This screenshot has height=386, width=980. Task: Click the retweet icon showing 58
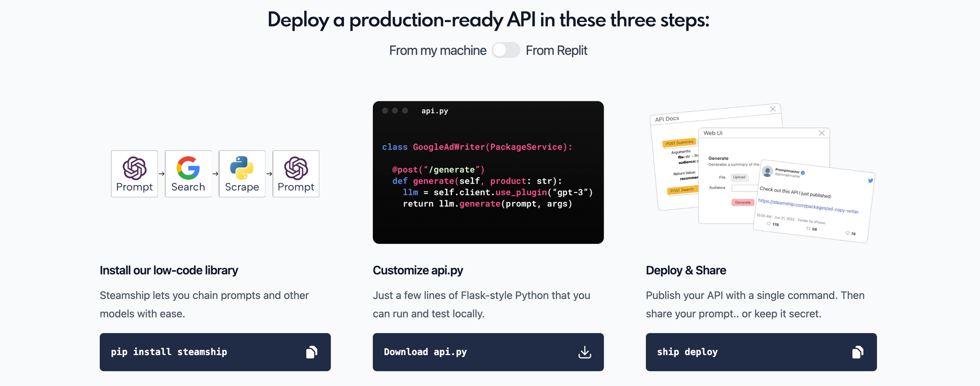(x=808, y=228)
